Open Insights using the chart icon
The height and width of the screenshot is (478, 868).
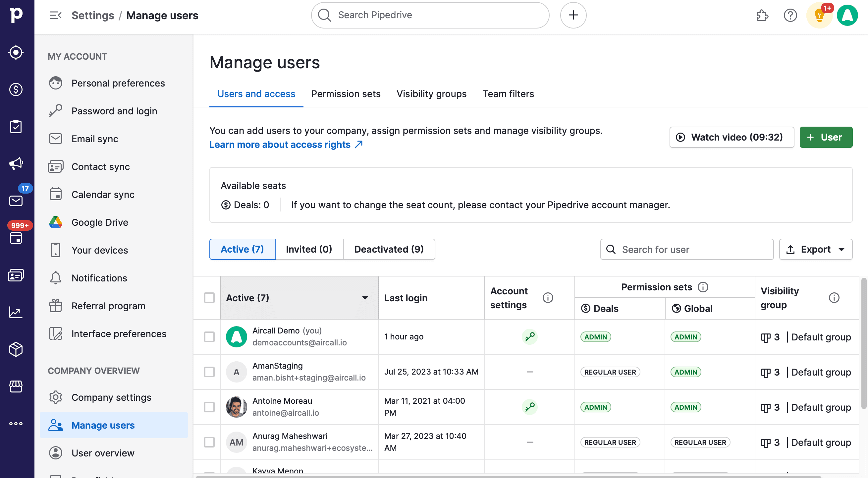coord(16,313)
